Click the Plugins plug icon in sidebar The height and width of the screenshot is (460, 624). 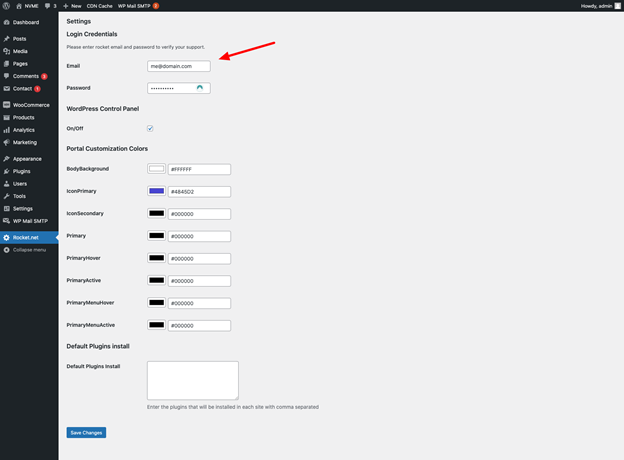(6, 172)
